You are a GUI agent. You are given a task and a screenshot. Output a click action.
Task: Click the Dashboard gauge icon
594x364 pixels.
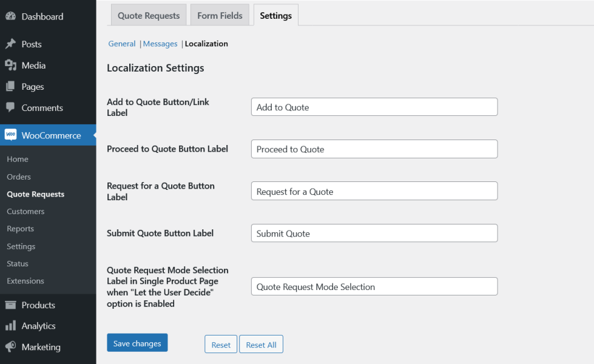click(10, 16)
